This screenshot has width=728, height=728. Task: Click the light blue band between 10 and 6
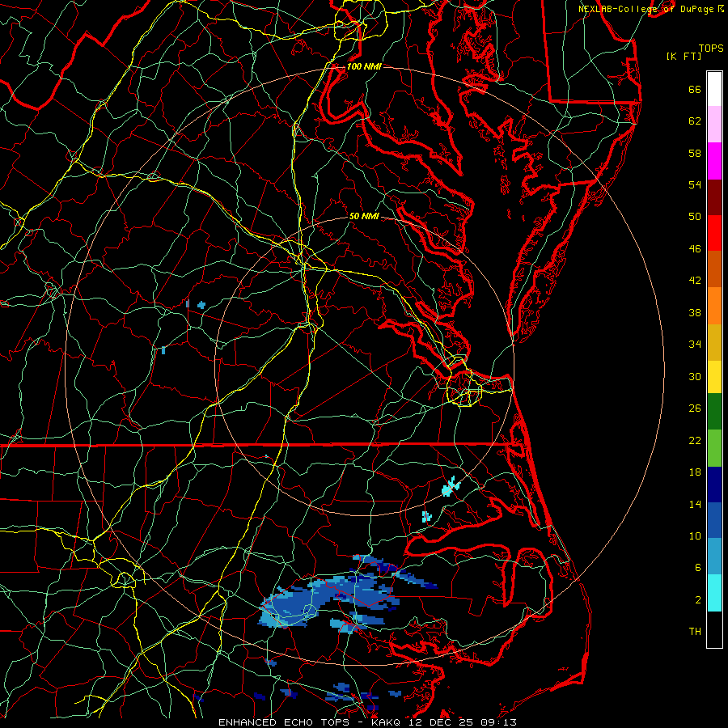(714, 557)
